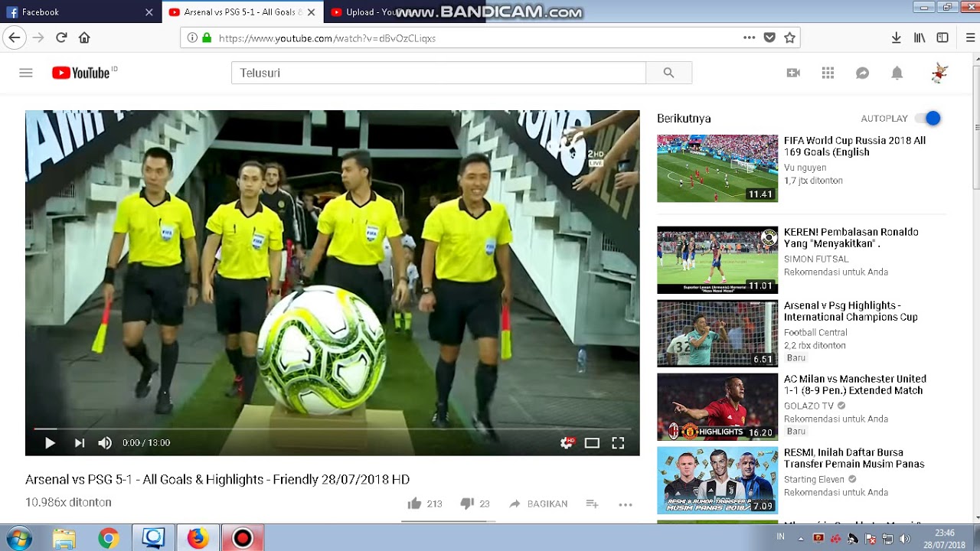Click the video progress bar
Screen dimensions: 980x551
click(x=332, y=429)
